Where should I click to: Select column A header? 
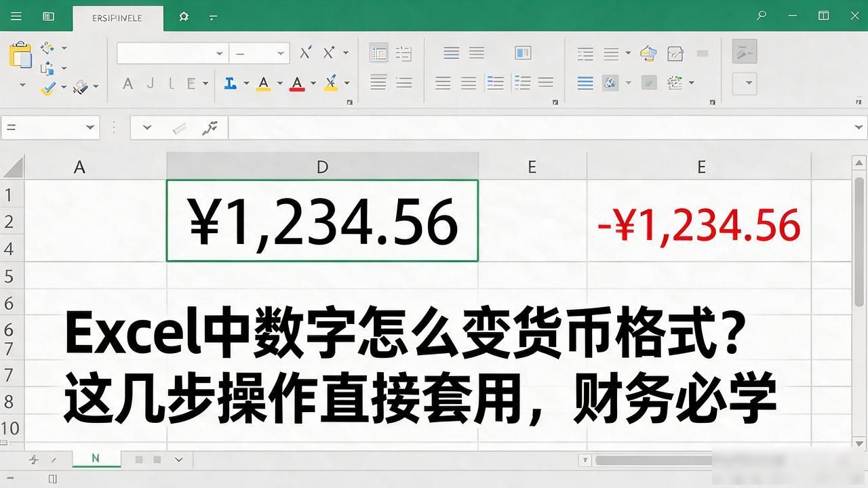coord(79,167)
